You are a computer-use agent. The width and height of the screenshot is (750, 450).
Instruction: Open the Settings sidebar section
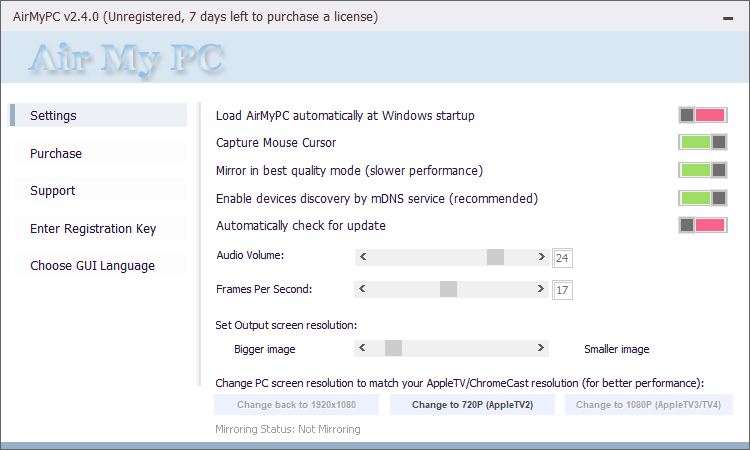tap(98, 115)
